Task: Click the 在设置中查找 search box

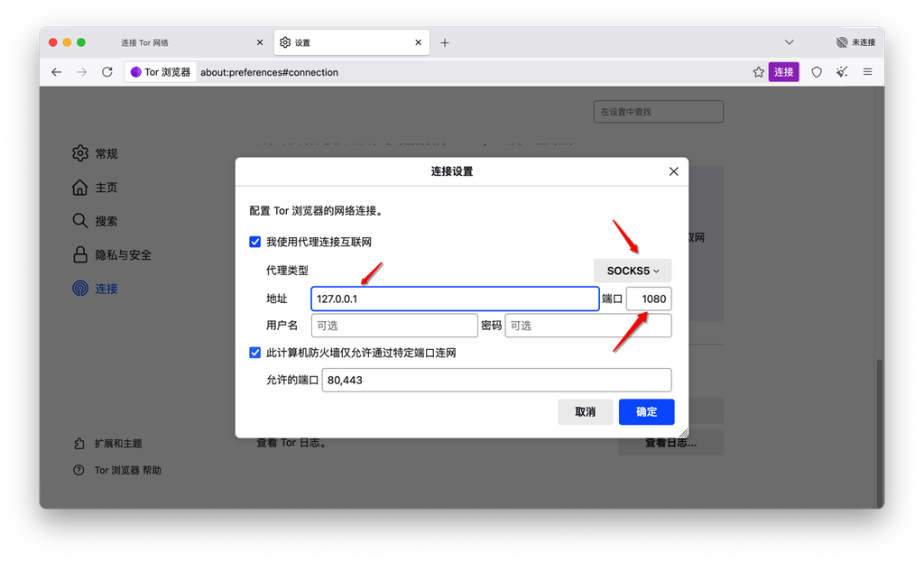Action: click(x=658, y=112)
